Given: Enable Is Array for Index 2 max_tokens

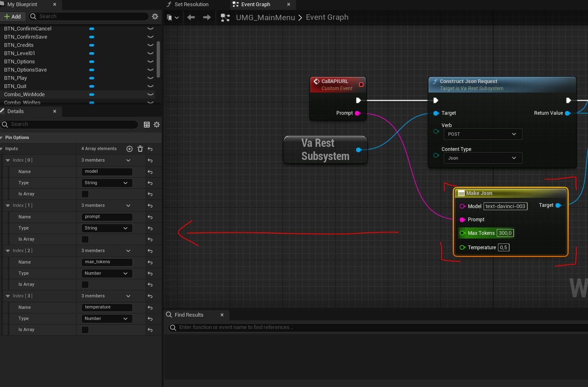Looking at the screenshot, I should (85, 285).
